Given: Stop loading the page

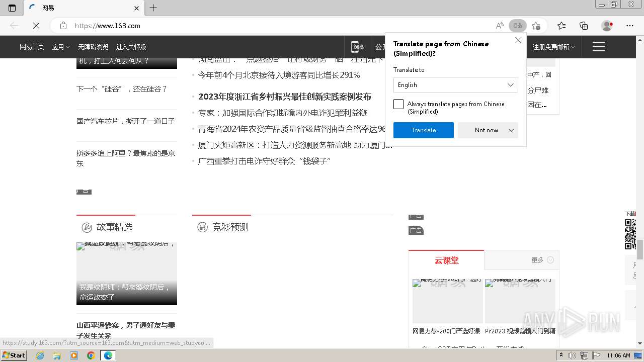Looking at the screenshot, I should click(x=36, y=26).
